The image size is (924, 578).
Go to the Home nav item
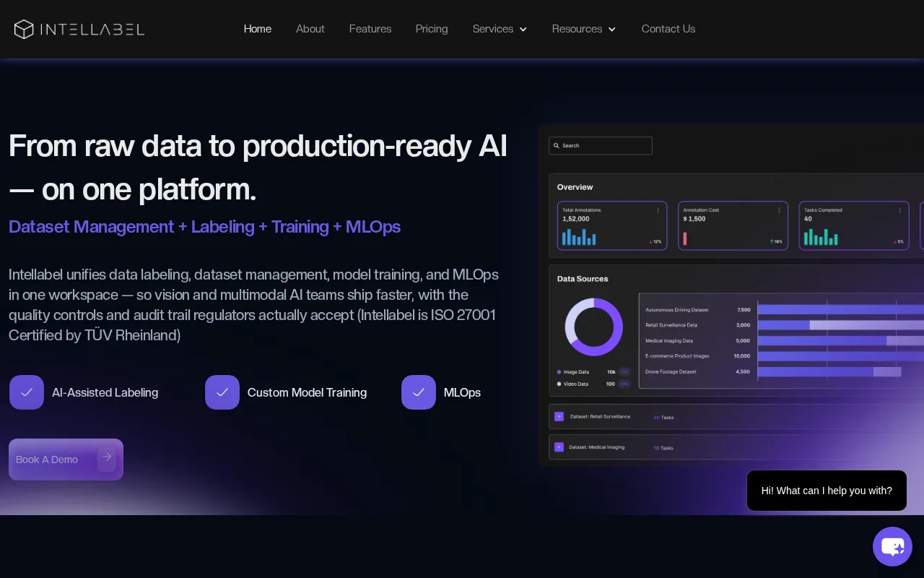pos(258,29)
